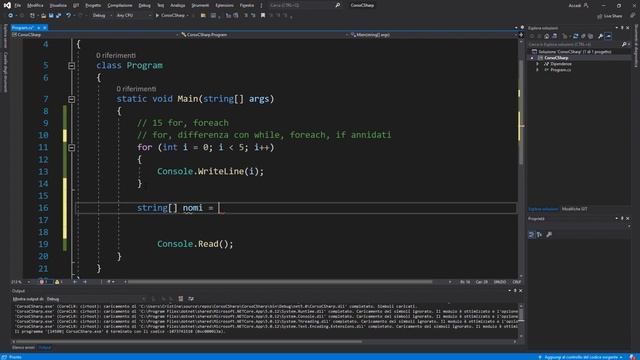
Task: Open the CorsoCSharp project navigation dropdown
Action: [95, 35]
